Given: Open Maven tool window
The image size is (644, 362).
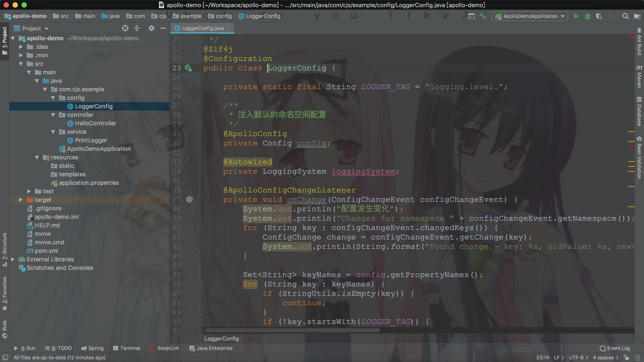Looking at the screenshot, I should [639, 76].
